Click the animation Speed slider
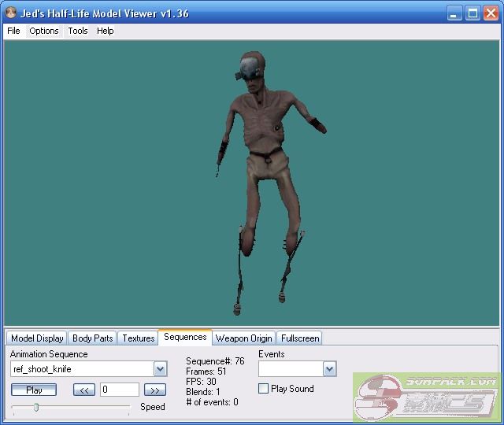 tap(36, 407)
